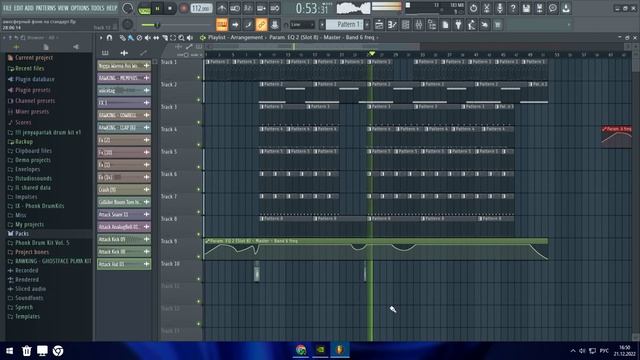
Task: Click the arrow left of the Pattern 1 selector
Action: [322, 25]
